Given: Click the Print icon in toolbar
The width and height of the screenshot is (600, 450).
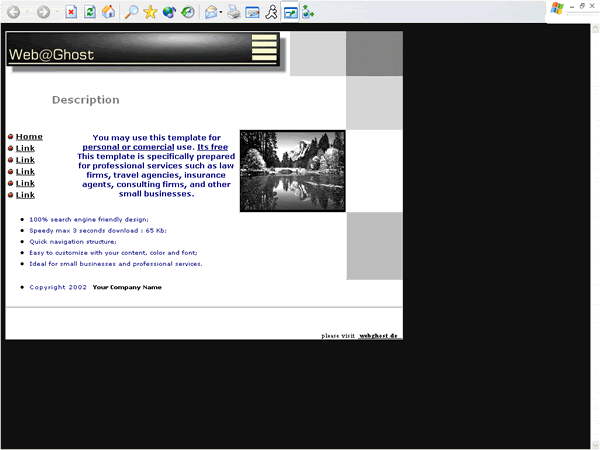Looking at the screenshot, I should point(233,12).
